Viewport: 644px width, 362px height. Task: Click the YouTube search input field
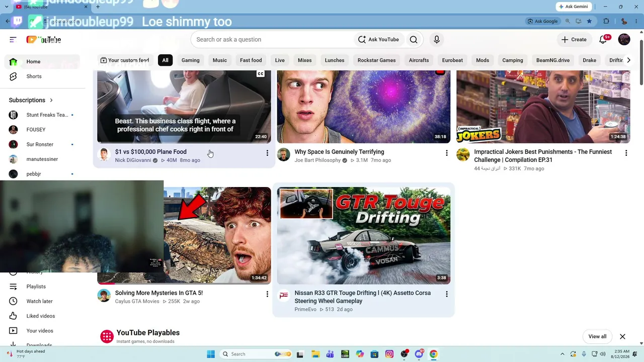coord(272,40)
